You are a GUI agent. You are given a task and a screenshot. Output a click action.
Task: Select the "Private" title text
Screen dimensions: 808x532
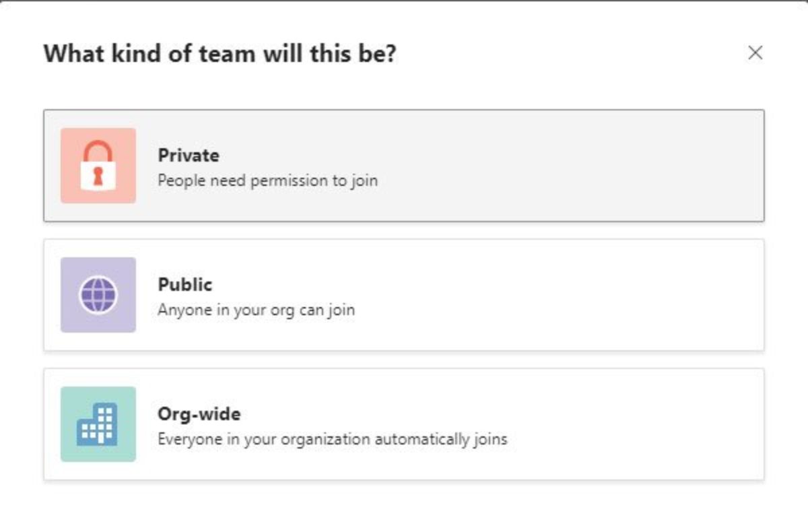tap(189, 156)
